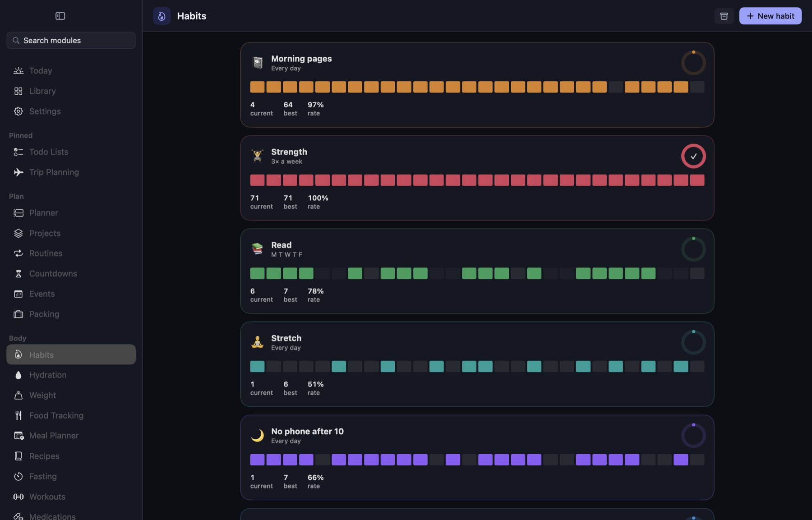Click the 66% rate on No phone after 10
812x520 pixels.
click(x=315, y=477)
